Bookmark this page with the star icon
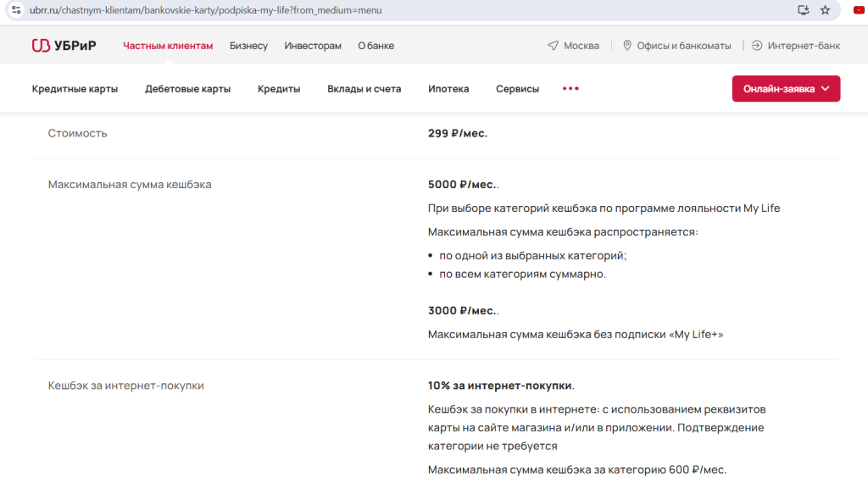Image resolution: width=868 pixels, height=489 pixels. point(825,10)
